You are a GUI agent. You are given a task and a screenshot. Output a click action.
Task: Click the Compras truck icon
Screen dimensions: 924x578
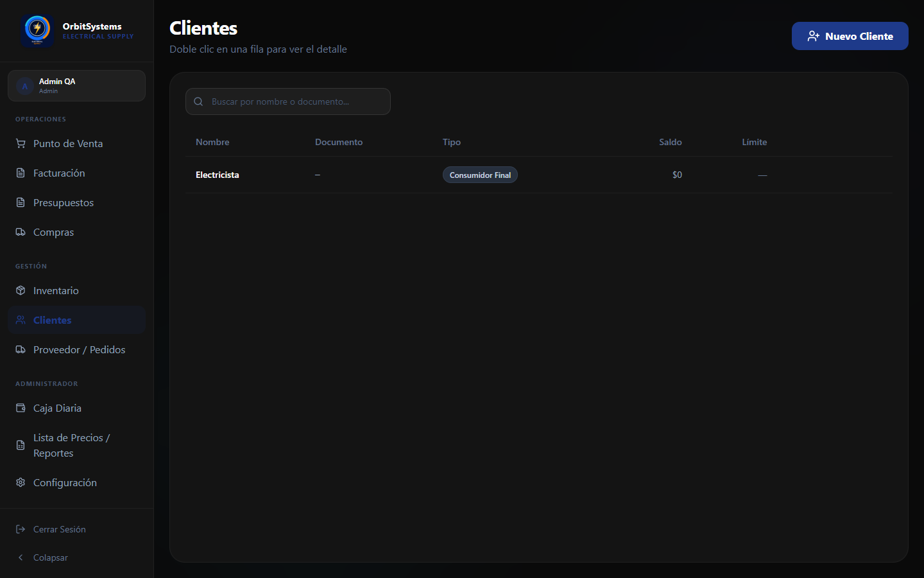[21, 232]
